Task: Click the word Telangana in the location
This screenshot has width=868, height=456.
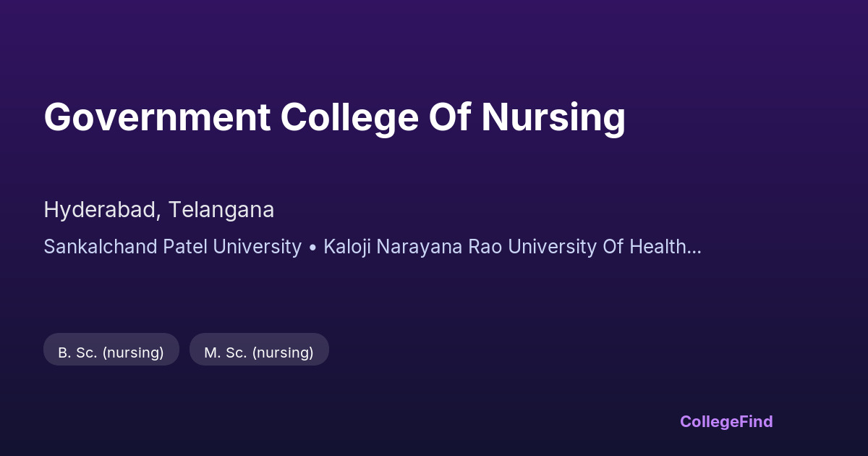Action: pyautogui.click(x=221, y=210)
